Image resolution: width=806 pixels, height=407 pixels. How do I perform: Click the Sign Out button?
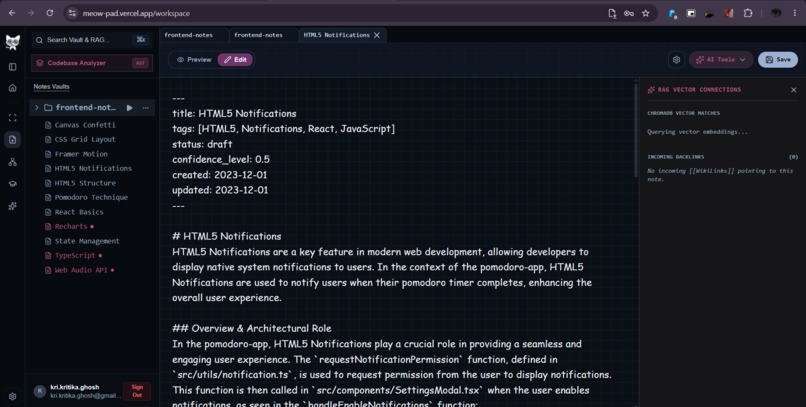click(137, 391)
